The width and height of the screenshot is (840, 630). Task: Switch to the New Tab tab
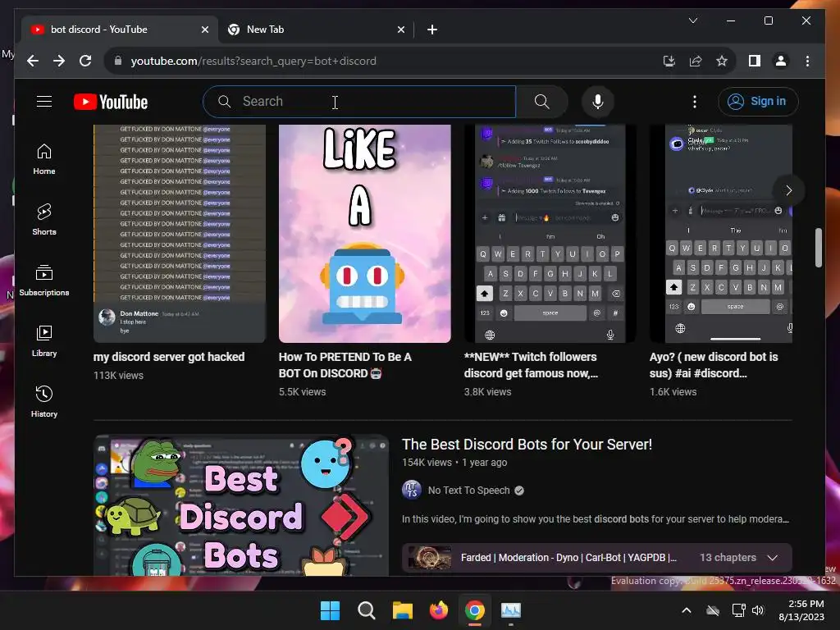pyautogui.click(x=316, y=30)
